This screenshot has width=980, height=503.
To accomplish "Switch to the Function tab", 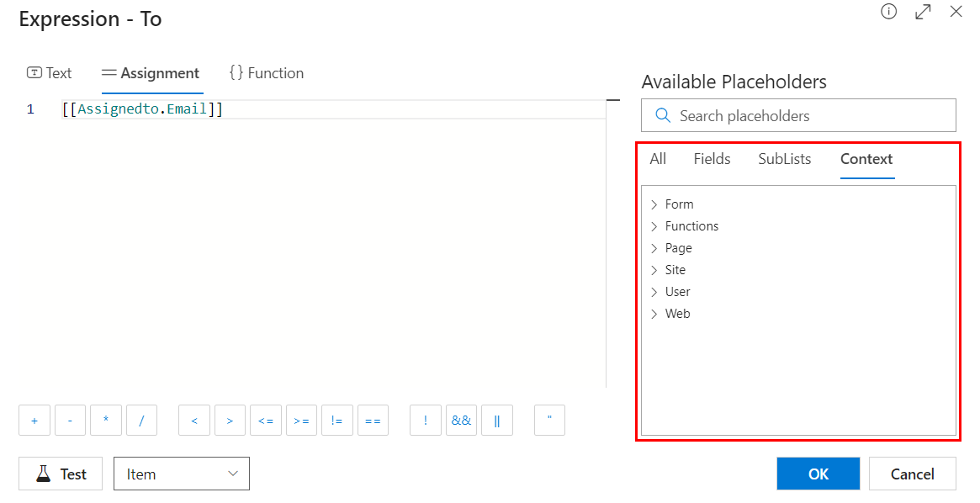I will tap(266, 73).
